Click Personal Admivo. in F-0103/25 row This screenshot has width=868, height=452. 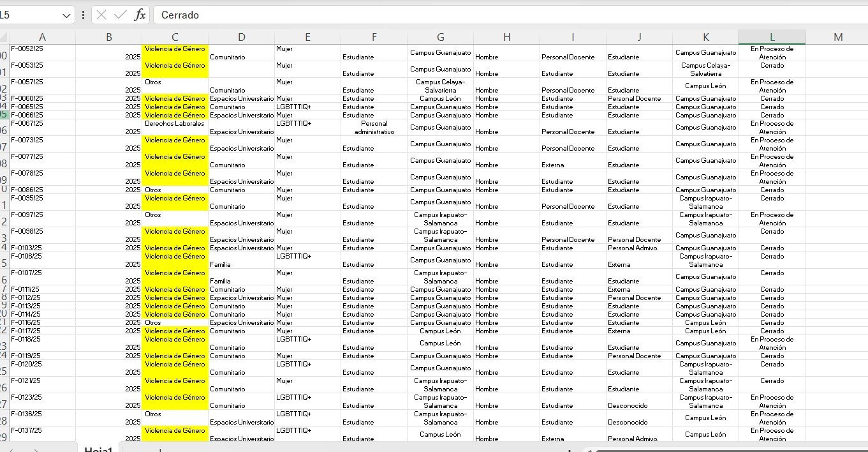click(639, 248)
